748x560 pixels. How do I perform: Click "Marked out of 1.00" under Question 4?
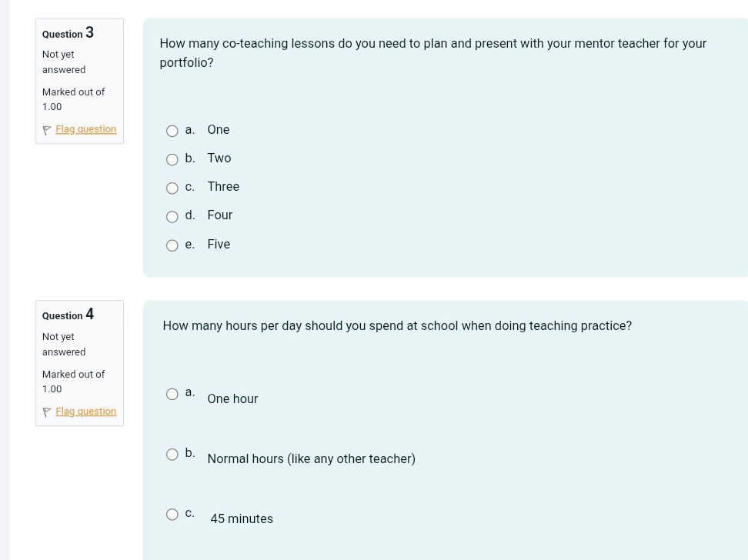[73, 381]
